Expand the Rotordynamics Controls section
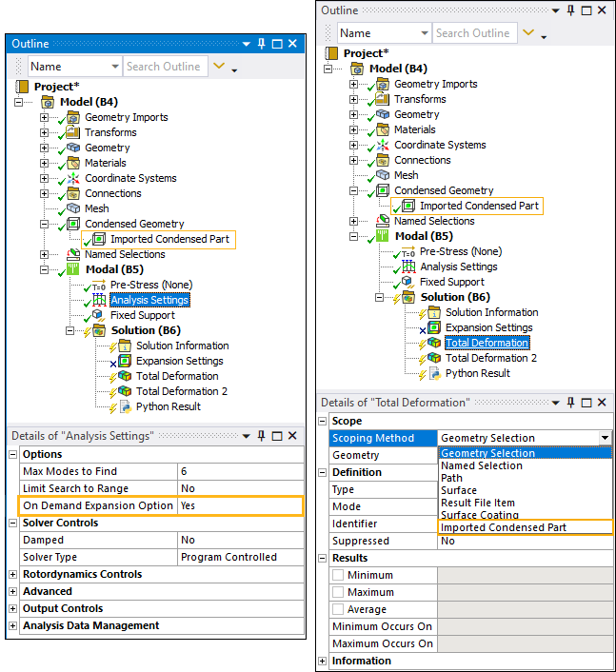 (13, 574)
